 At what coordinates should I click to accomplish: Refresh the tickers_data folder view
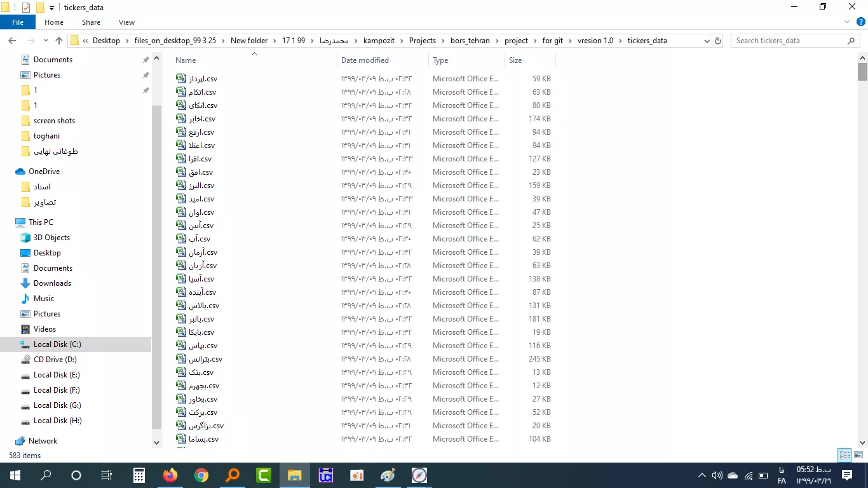click(718, 41)
